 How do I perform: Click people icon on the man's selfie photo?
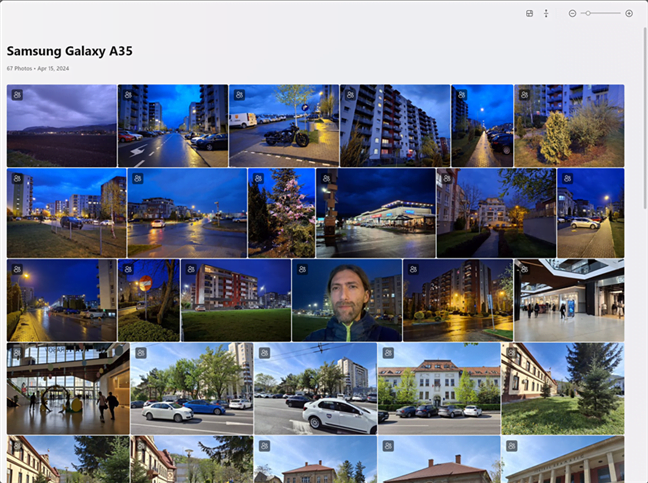click(303, 269)
